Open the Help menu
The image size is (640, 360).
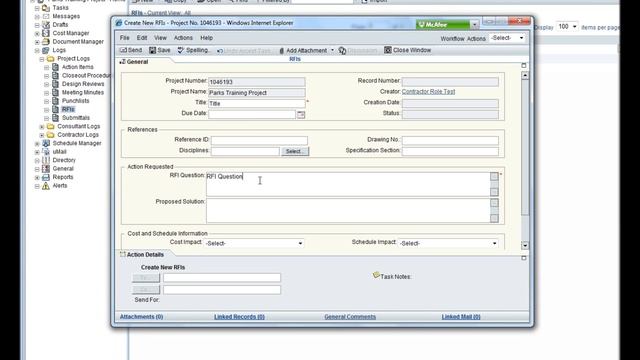coord(207,38)
